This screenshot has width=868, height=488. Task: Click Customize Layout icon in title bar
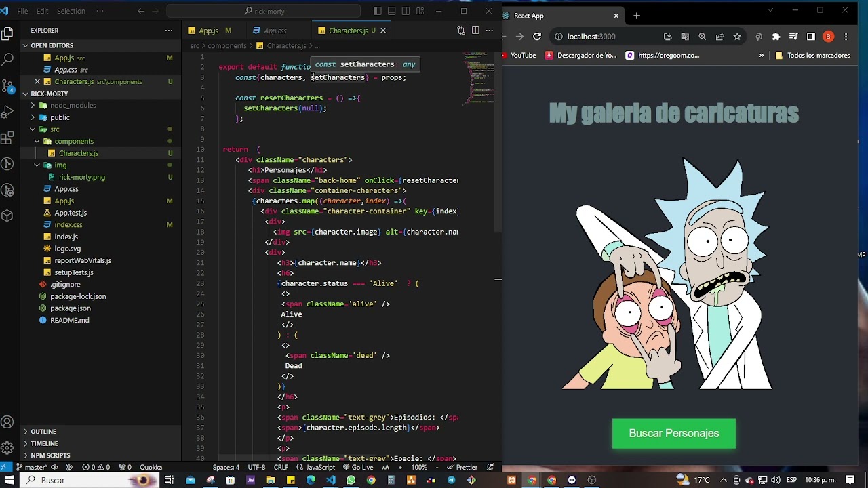click(420, 11)
